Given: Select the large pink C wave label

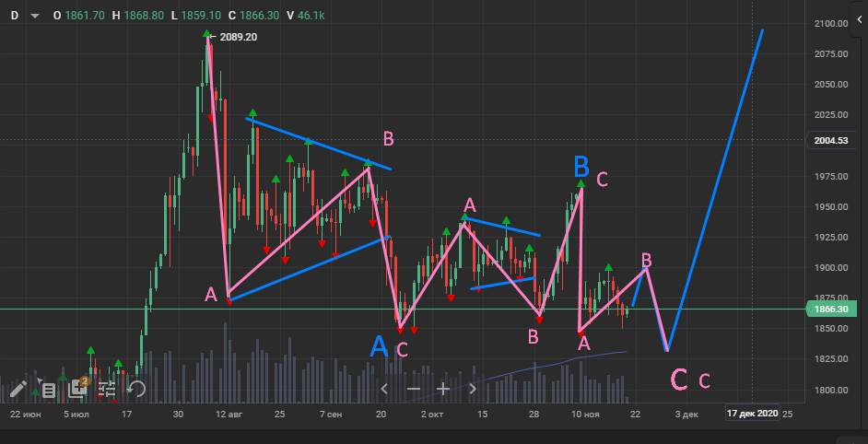Looking at the screenshot, I should click(679, 380).
